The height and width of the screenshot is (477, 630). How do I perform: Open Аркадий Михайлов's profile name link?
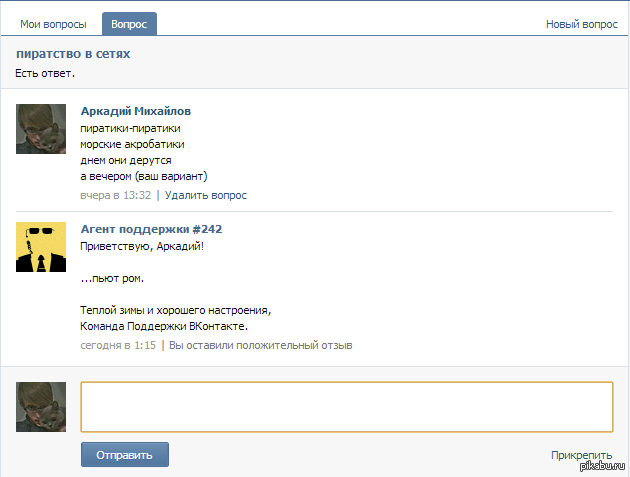click(135, 111)
